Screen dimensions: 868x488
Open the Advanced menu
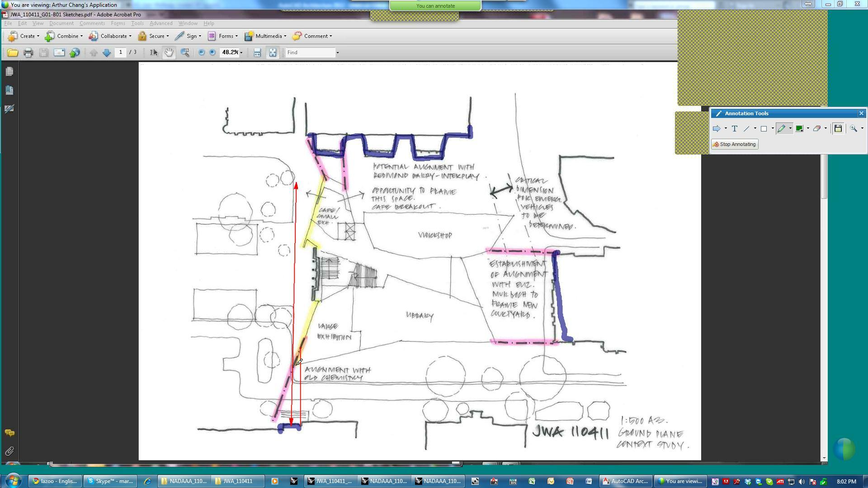[161, 23]
